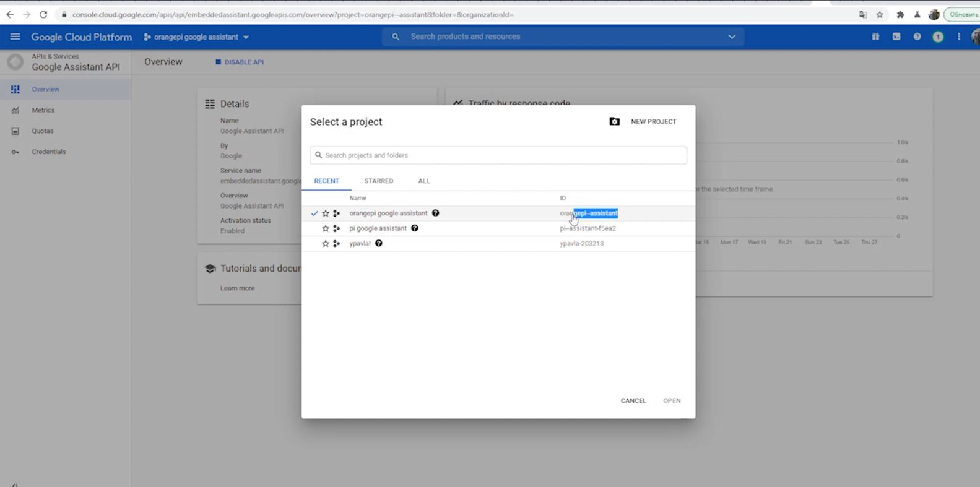This screenshot has width=980, height=487.
Task: Click the search magnifier in top bar
Action: click(x=395, y=37)
